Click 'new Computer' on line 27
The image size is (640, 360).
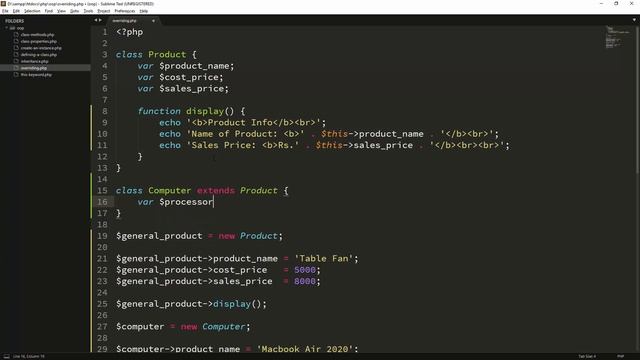(213, 327)
